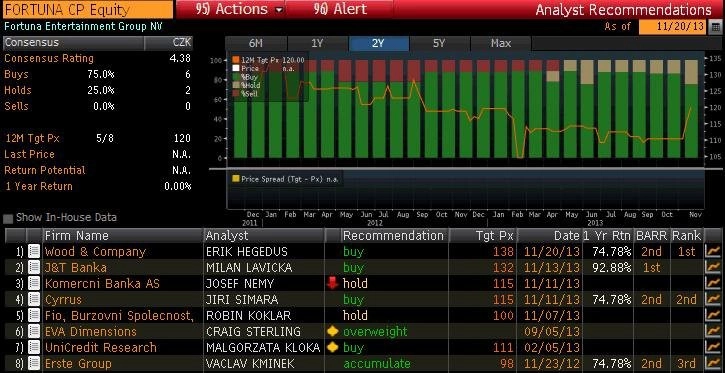
Task: Edit the As of date field 11/20/13
Action: click(x=673, y=26)
